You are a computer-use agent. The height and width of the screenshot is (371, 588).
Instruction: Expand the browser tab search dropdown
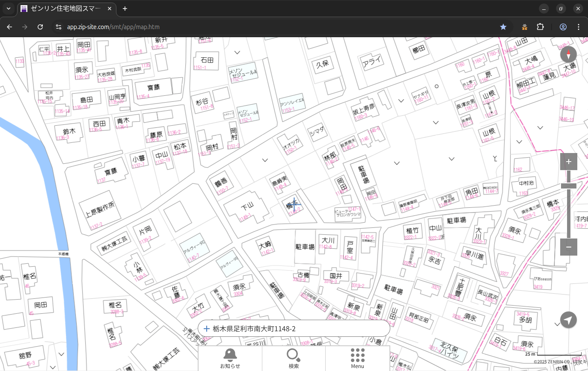(9, 9)
